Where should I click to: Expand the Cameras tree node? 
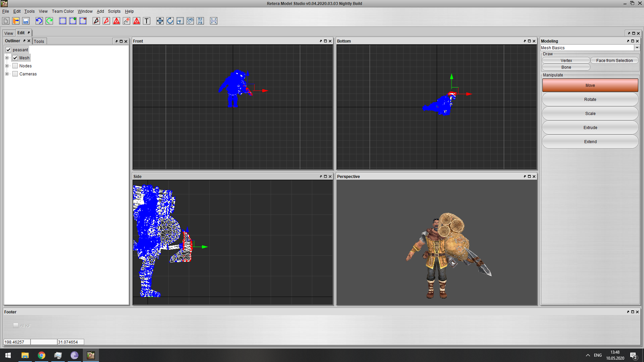[x=7, y=74]
